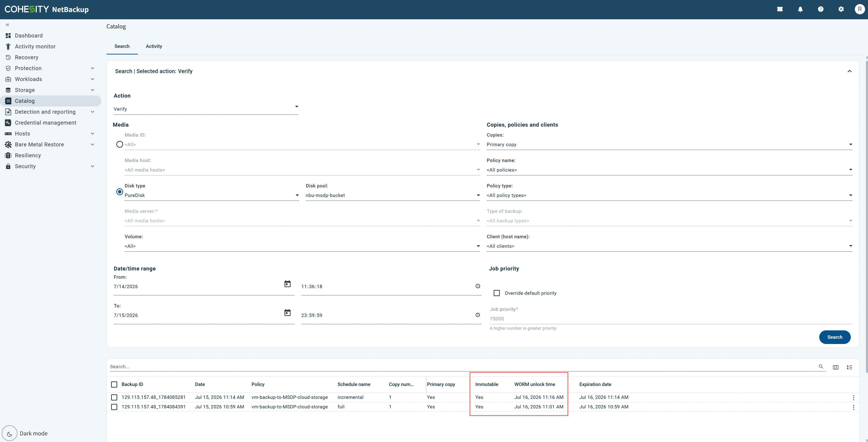The height and width of the screenshot is (442, 868).
Task: Expand the Protection menu
Action: click(x=92, y=68)
